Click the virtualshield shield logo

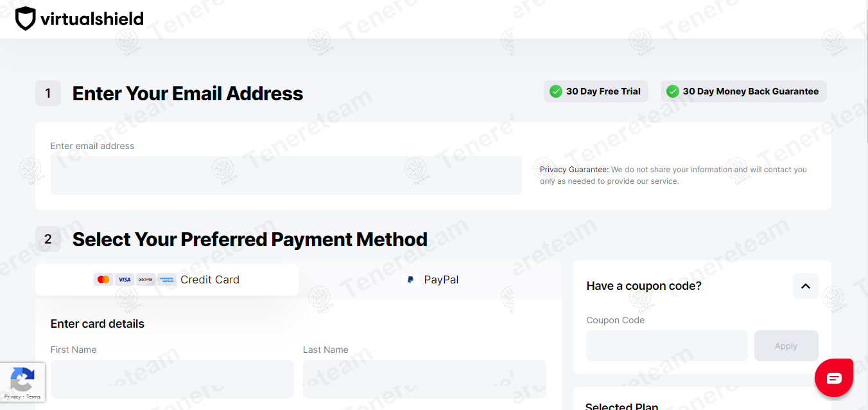(x=24, y=18)
